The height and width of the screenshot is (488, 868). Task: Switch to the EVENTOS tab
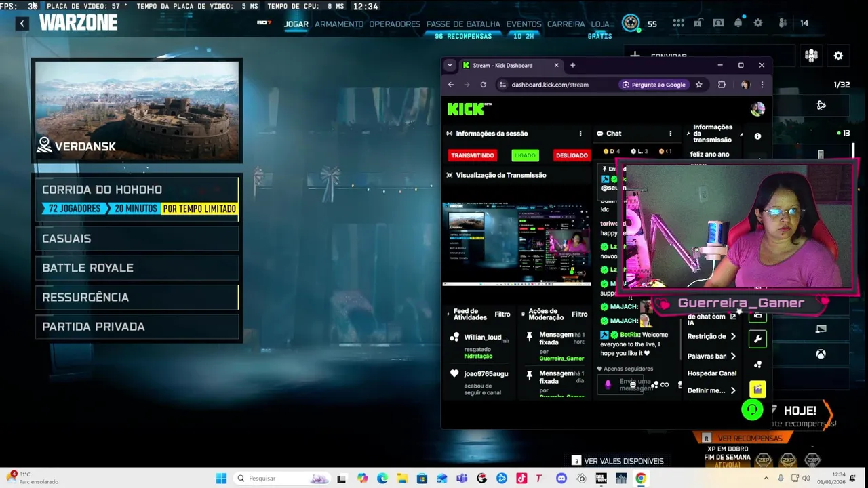pyautogui.click(x=524, y=24)
